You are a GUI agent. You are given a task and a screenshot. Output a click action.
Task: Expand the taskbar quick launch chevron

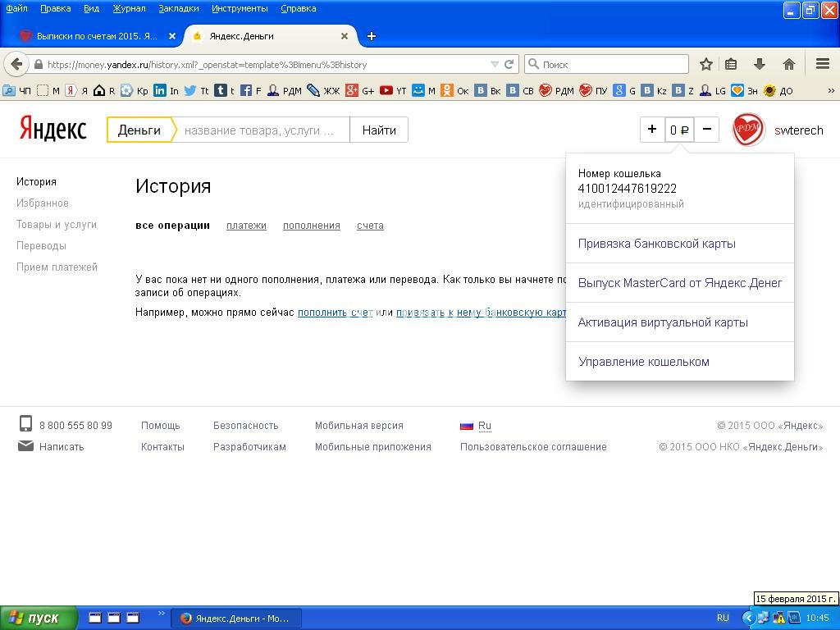pos(161,614)
